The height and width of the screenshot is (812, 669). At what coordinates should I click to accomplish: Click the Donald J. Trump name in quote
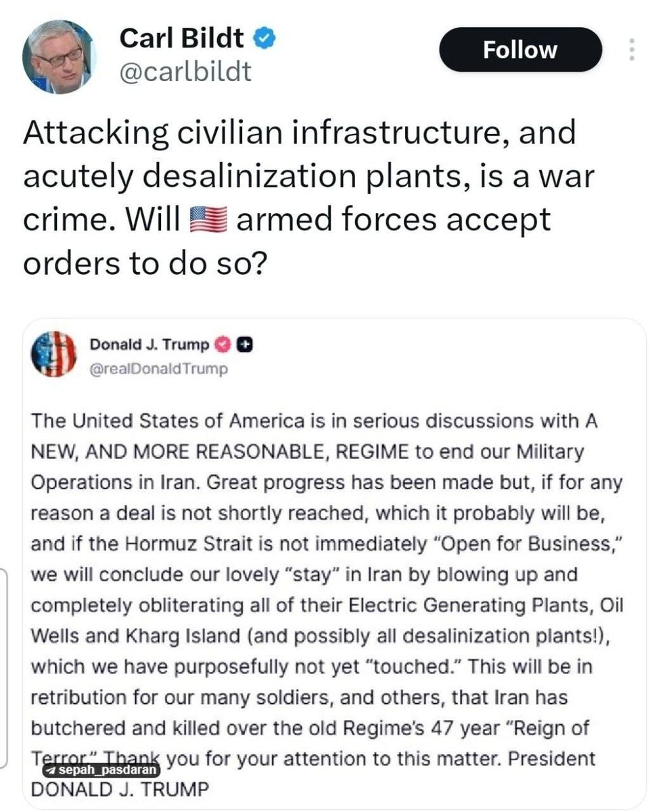(149, 344)
